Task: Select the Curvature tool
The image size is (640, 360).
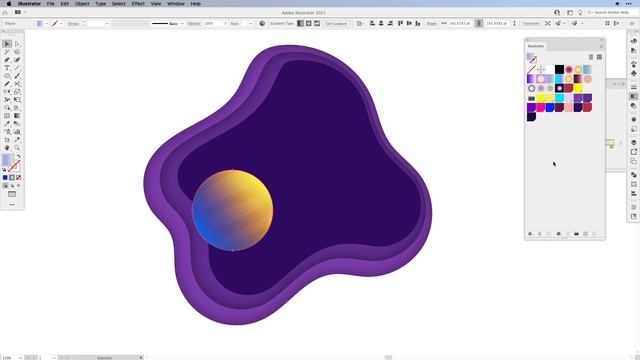Action: point(17,60)
